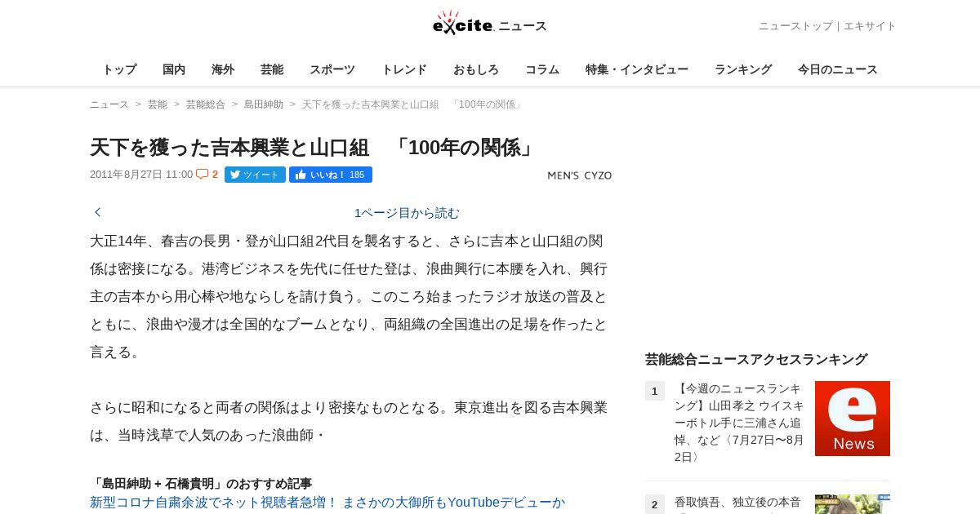Image resolution: width=980 pixels, height=514 pixels.
Task: Open the 特集・インタビュー menu item
Action: coord(637,69)
